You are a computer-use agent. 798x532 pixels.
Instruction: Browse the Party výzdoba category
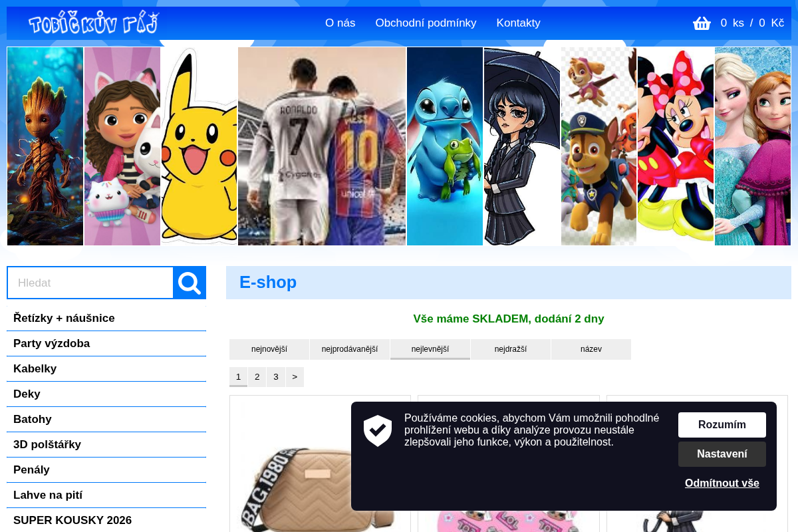click(106, 344)
